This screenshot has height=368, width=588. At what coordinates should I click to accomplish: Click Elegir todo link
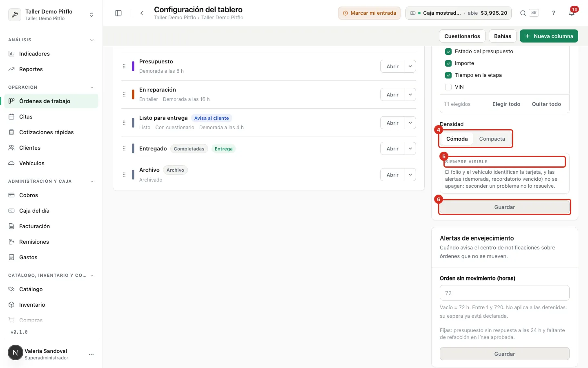coord(506,104)
